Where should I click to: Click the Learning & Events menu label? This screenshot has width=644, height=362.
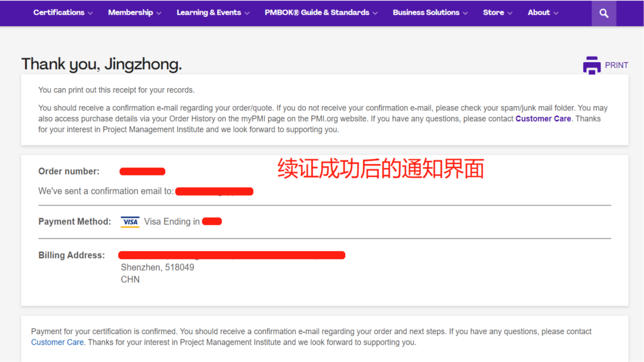[x=209, y=13]
